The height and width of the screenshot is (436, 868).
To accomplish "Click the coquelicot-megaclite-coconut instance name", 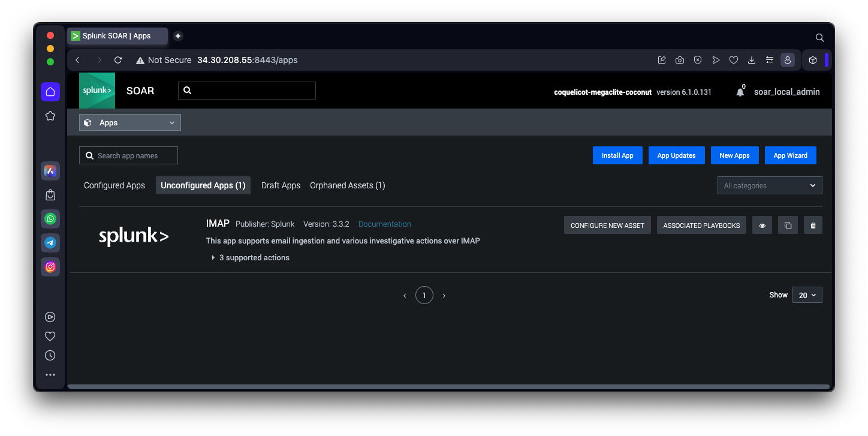I will pyautogui.click(x=602, y=92).
